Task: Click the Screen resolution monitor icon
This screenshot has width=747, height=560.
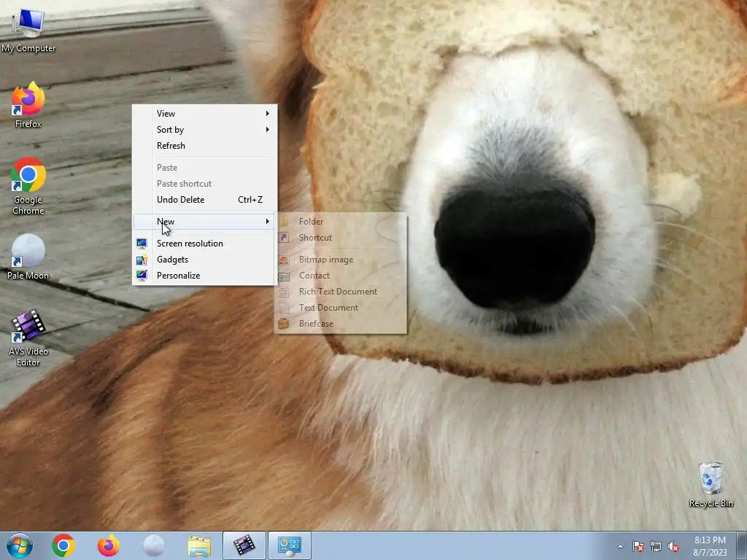Action: [142, 244]
